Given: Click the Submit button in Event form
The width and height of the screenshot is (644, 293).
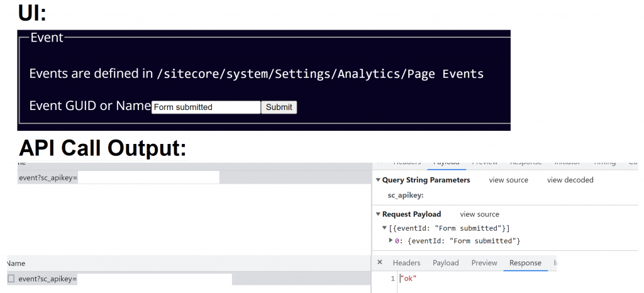Looking at the screenshot, I should pyautogui.click(x=279, y=107).
